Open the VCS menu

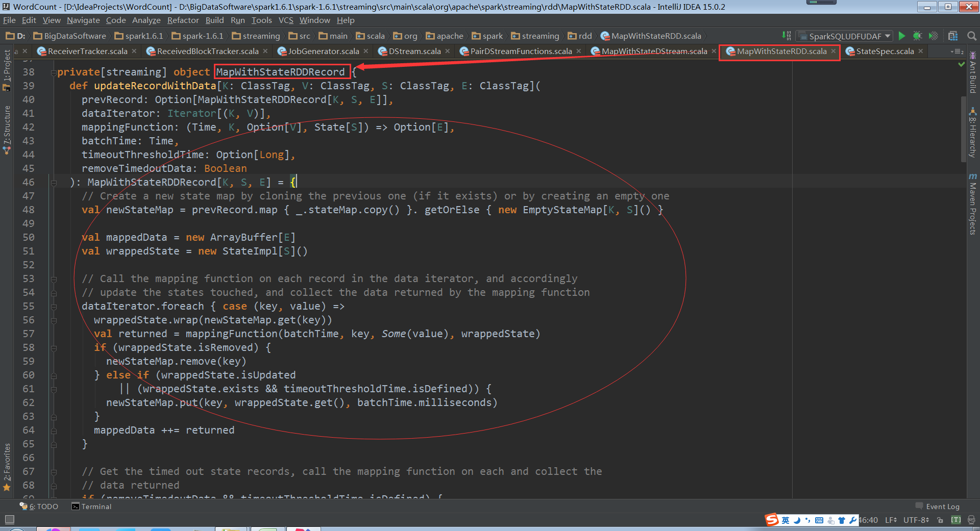coord(286,20)
